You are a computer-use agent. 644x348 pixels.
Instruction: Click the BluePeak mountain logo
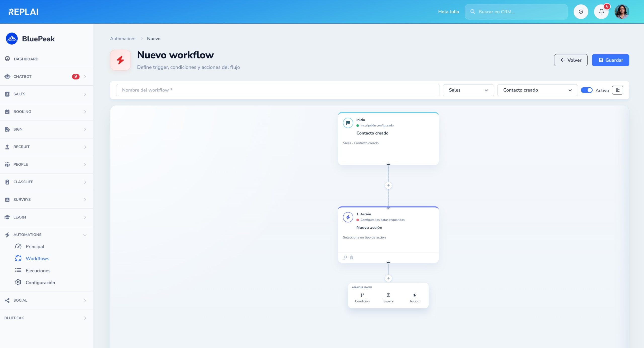pos(12,39)
